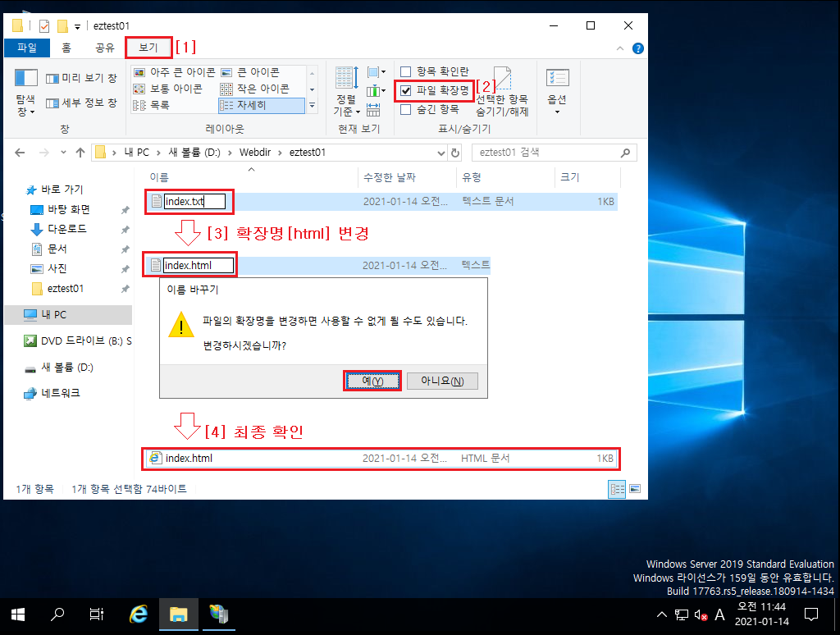Screen dimensions: 840x635
Task: Open recent locations dropdown arrow
Action: (x=63, y=153)
